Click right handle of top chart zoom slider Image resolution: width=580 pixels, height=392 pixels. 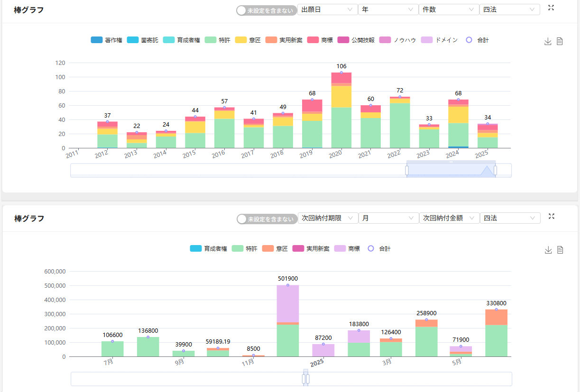coord(495,170)
